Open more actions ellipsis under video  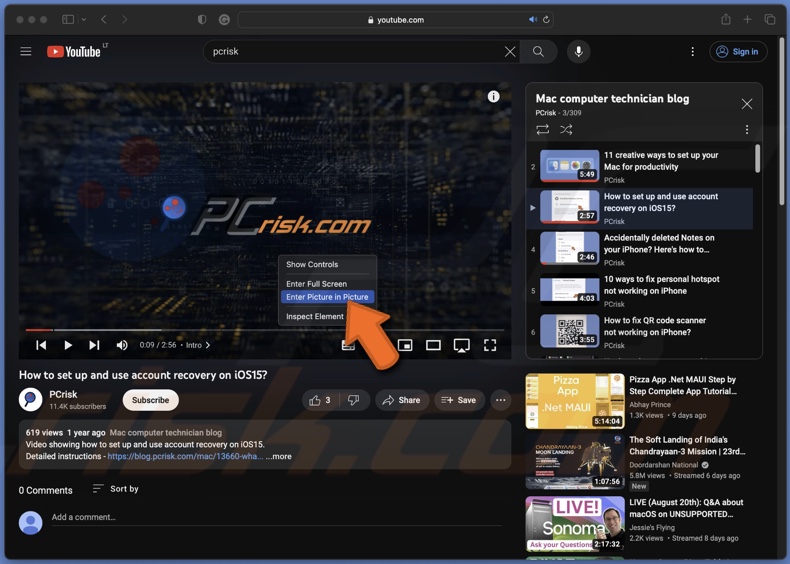pos(500,400)
